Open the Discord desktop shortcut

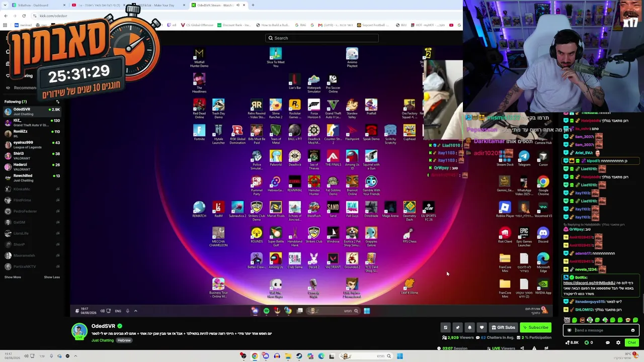[543, 235]
